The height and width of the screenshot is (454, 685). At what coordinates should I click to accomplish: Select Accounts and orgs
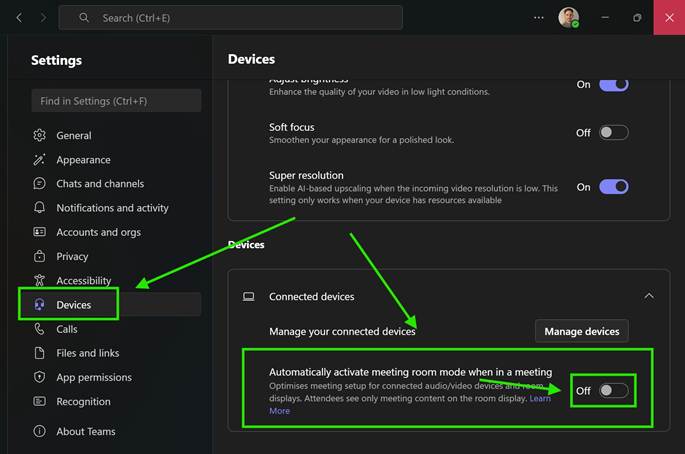coord(117,232)
